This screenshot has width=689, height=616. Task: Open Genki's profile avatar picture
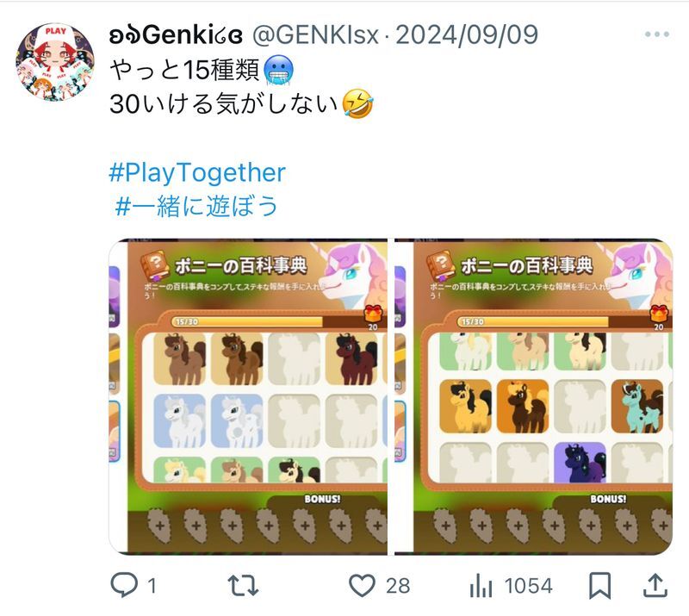click(55, 62)
